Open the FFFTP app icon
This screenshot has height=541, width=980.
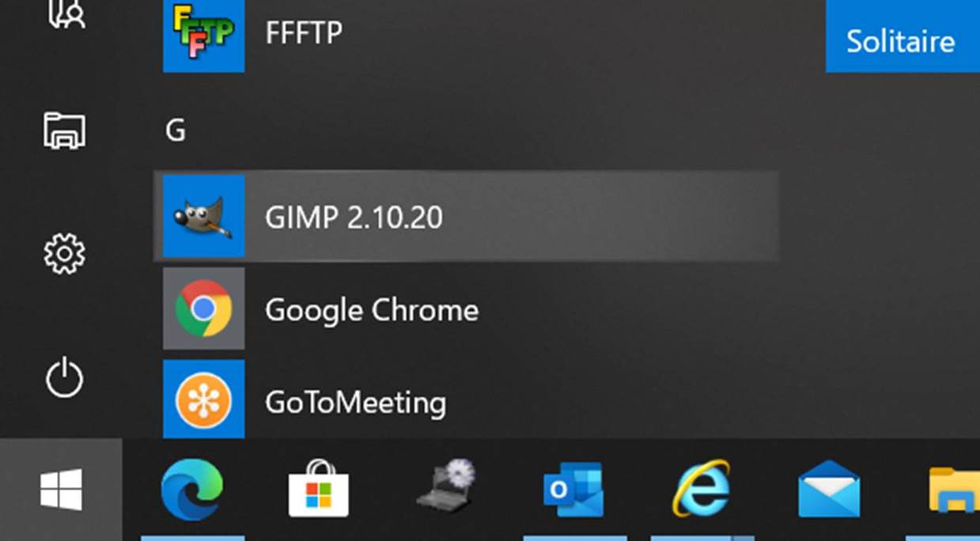coord(203,34)
